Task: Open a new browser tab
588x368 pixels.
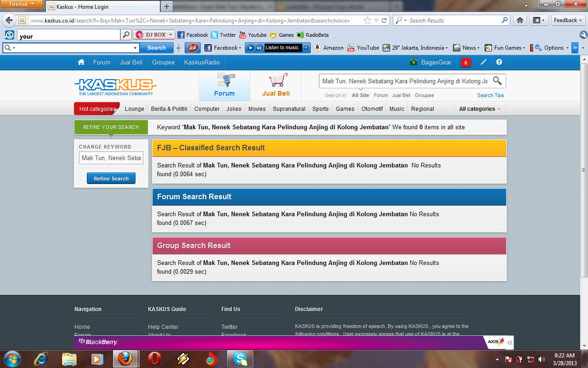Action: tap(167, 6)
